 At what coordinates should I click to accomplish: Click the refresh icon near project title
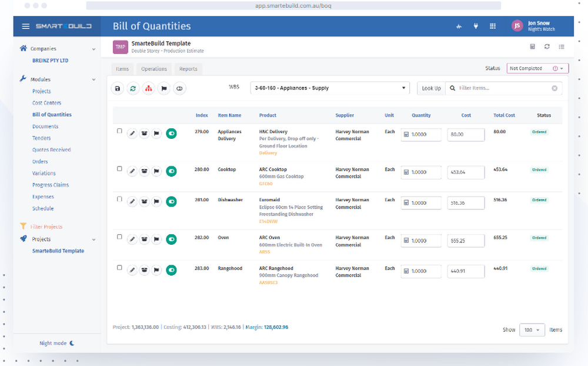click(x=547, y=46)
